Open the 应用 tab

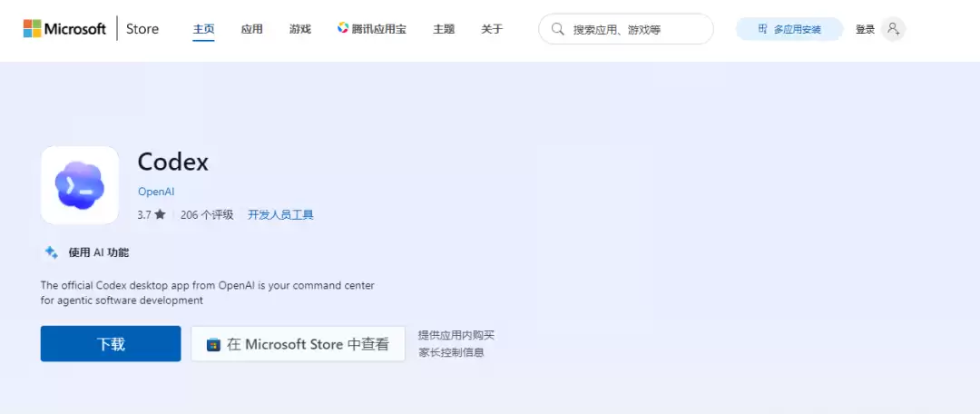[252, 29]
